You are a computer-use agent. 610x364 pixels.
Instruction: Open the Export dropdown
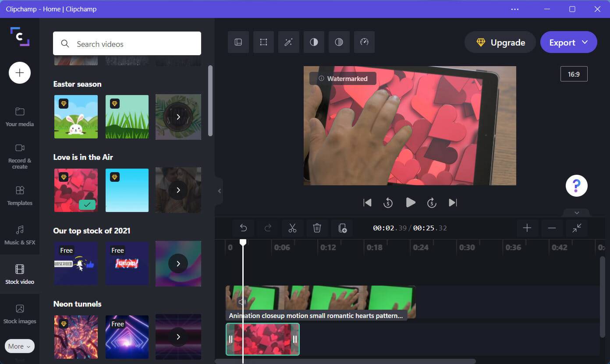585,42
